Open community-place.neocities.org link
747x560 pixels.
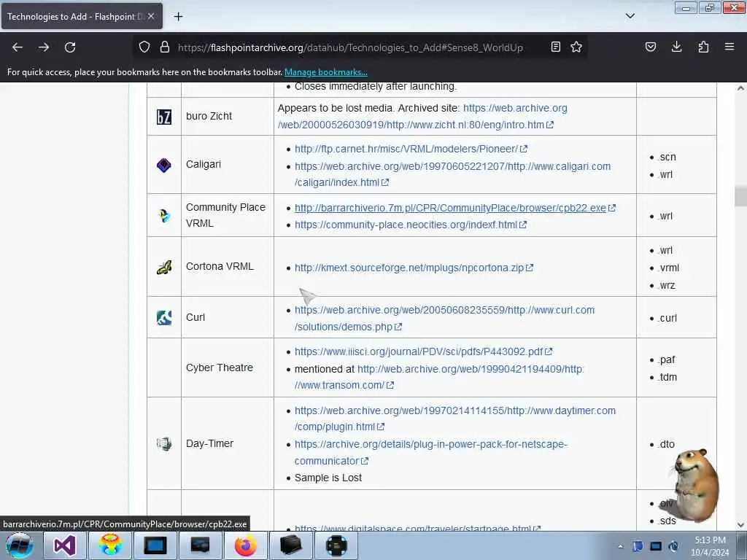pyautogui.click(x=410, y=225)
